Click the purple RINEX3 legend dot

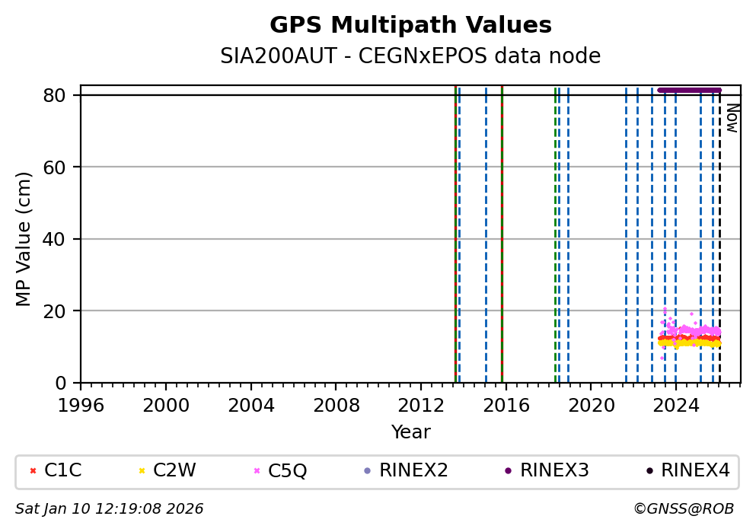[x=508, y=470]
